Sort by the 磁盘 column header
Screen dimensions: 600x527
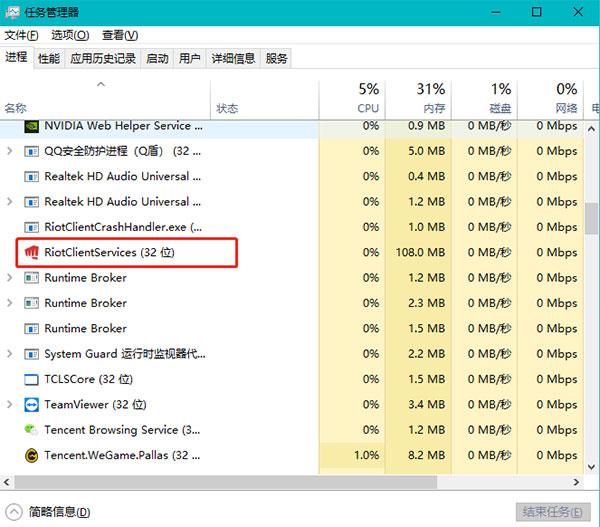pyautogui.click(x=484, y=100)
